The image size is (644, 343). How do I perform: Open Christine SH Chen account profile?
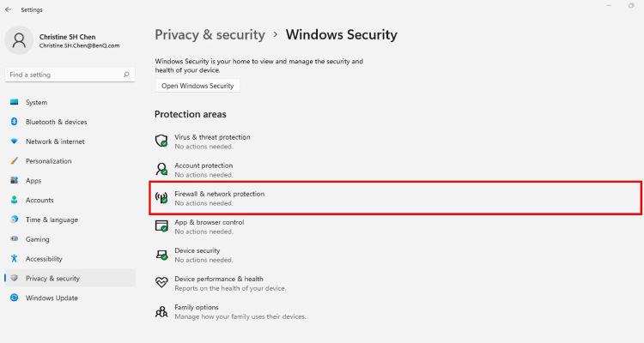pos(66,40)
